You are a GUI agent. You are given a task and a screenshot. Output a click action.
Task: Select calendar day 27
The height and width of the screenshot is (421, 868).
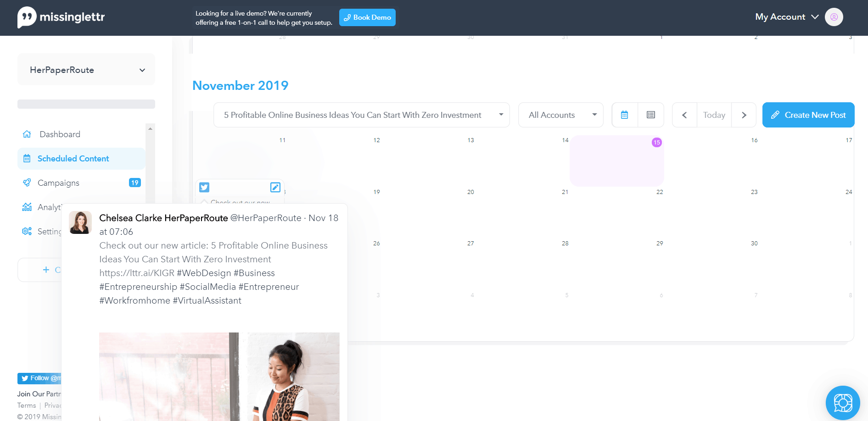click(470, 244)
